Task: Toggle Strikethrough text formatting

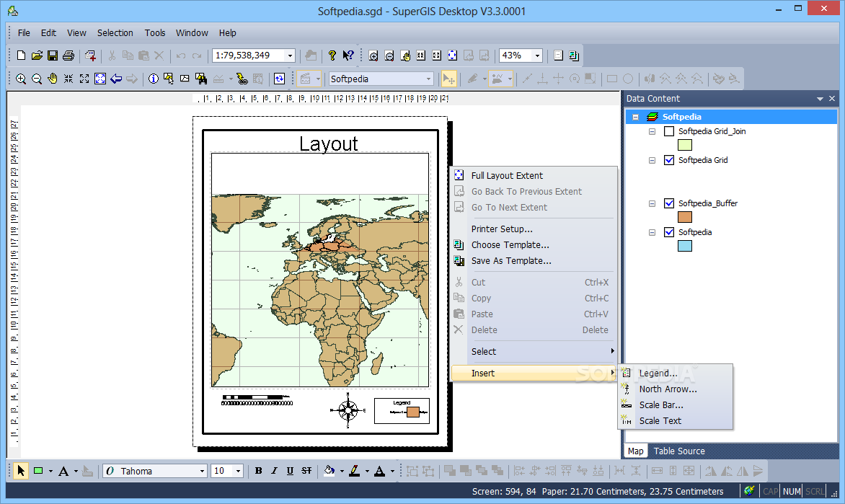Action: tap(306, 471)
